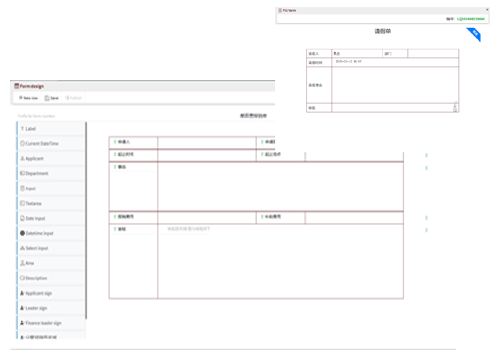Add the Applicant sign component

click(51, 293)
